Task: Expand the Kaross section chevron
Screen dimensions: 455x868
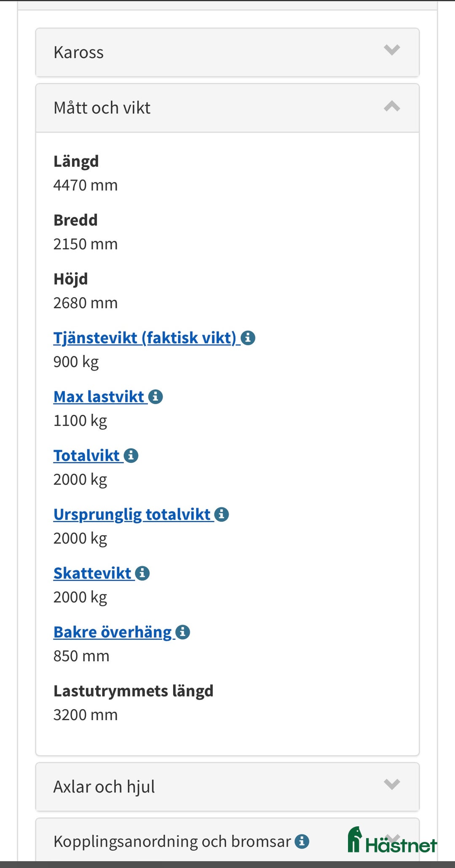Action: pos(392,50)
